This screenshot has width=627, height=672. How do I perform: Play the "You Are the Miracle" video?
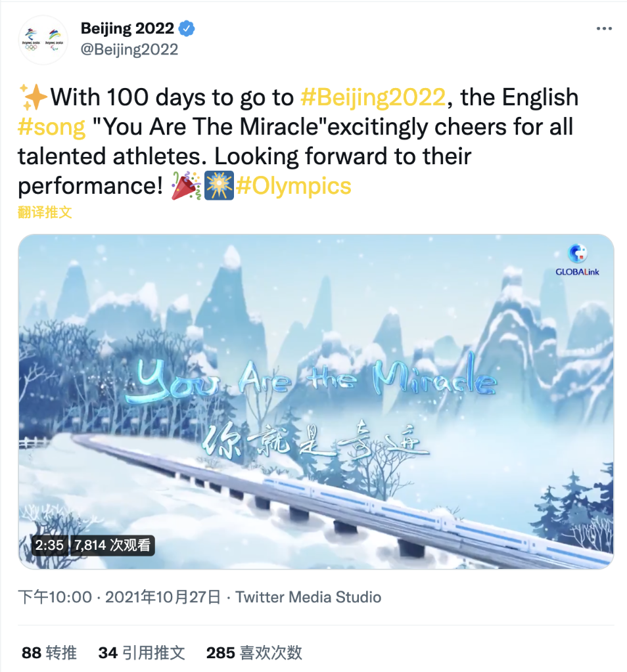[315, 401]
